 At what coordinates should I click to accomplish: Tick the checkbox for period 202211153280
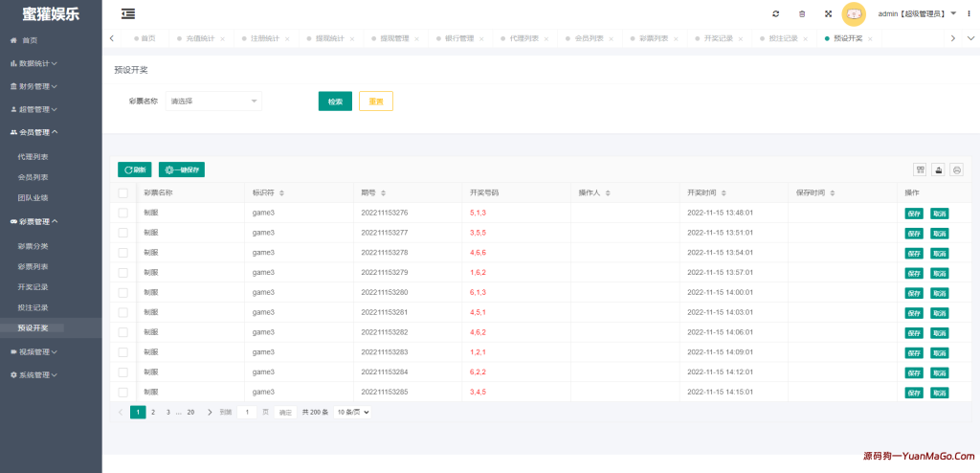coord(122,292)
